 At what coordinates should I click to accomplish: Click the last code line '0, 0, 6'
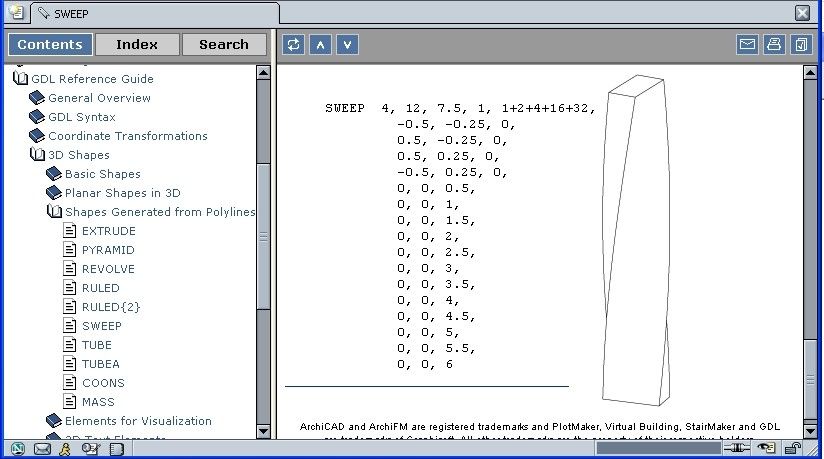point(425,364)
